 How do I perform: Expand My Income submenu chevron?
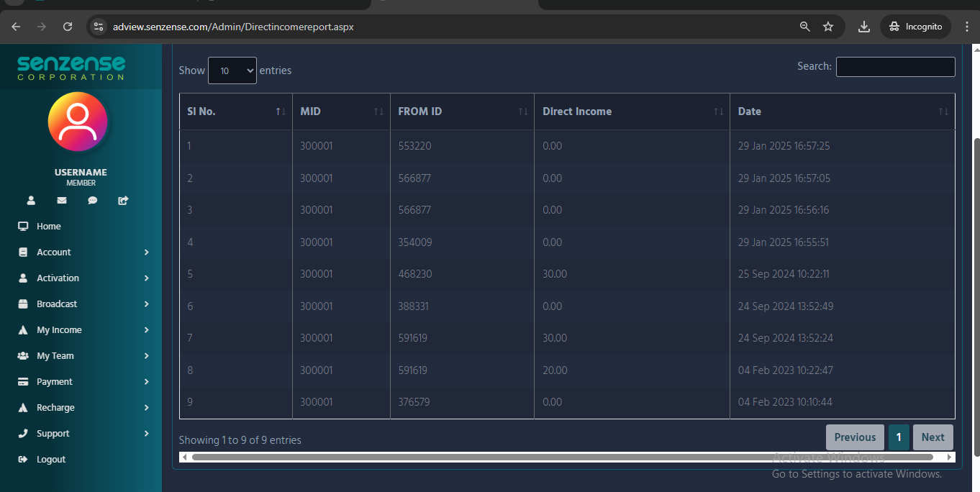coord(146,329)
